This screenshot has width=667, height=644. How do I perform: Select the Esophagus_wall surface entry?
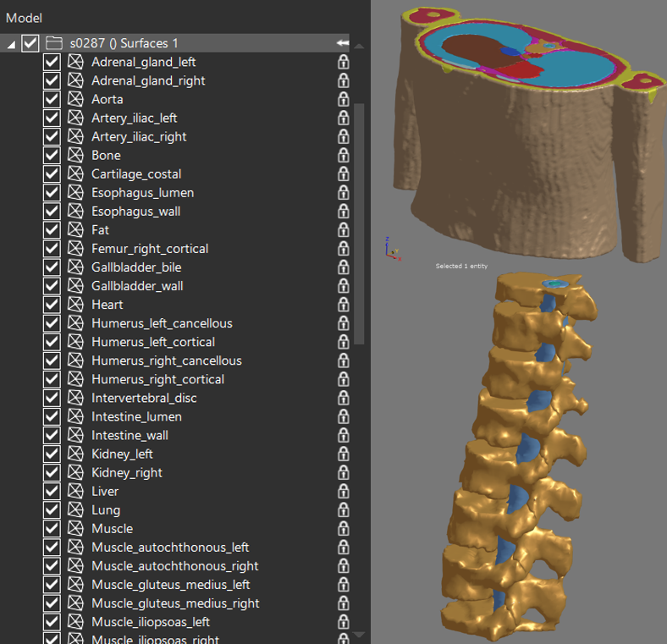135,212
